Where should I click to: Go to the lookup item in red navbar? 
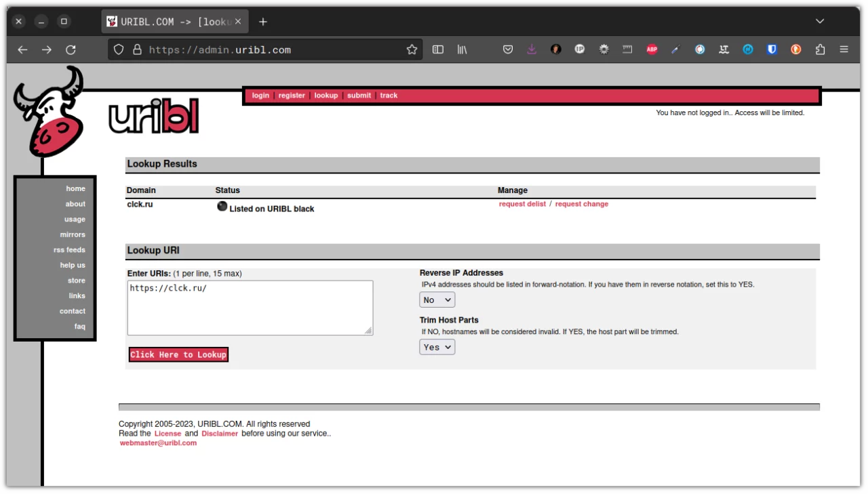(x=325, y=96)
